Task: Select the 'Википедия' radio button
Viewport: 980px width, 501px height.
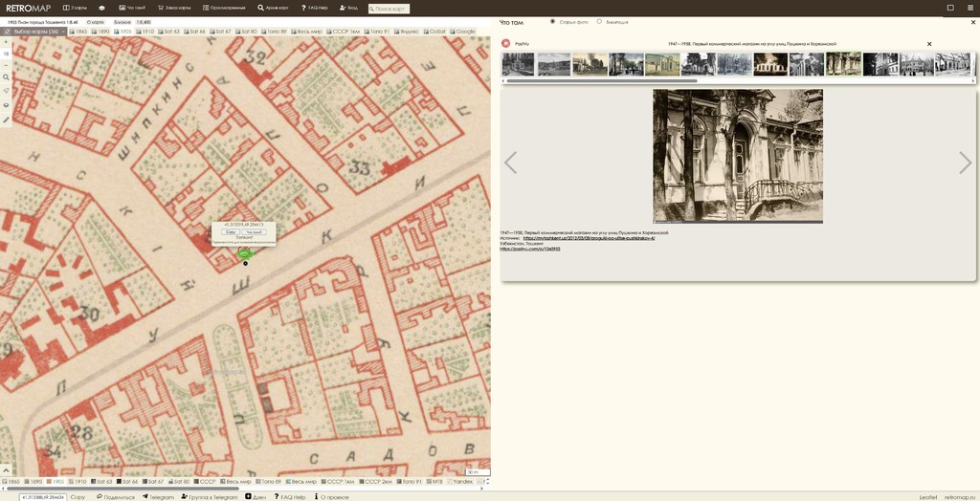Action: [599, 21]
